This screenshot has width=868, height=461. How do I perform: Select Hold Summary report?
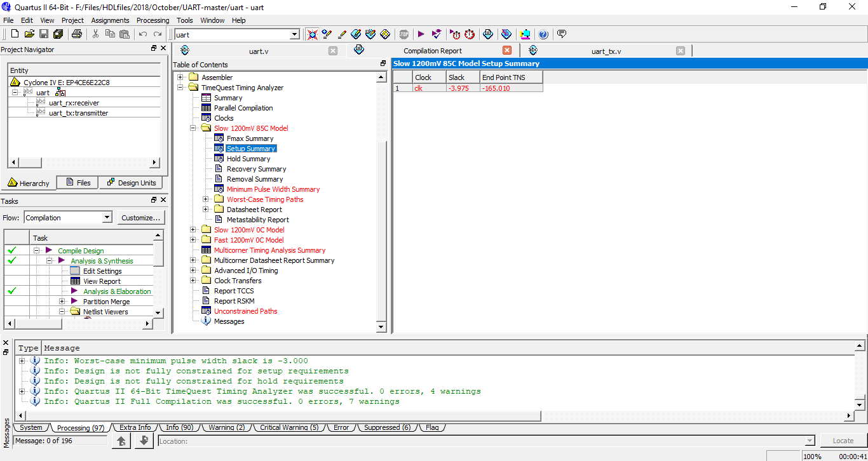pos(248,159)
